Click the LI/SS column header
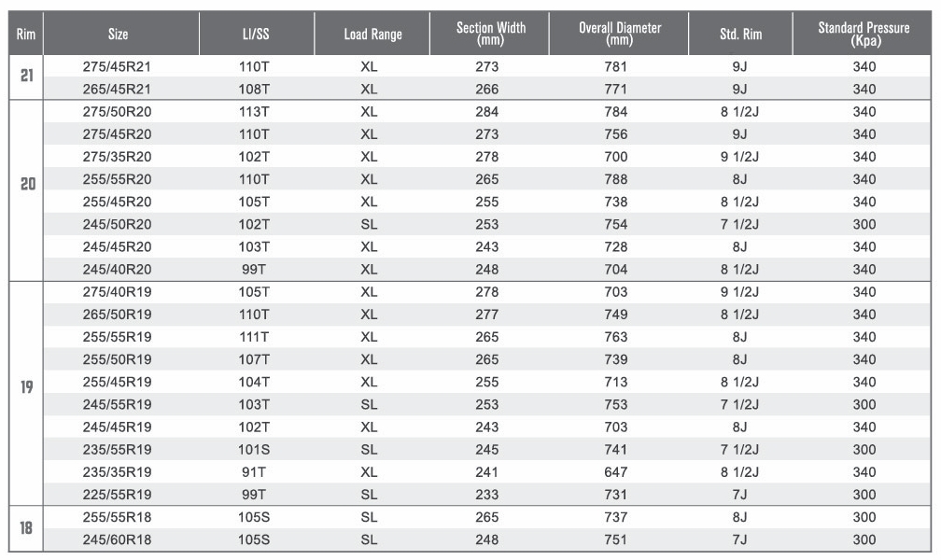The image size is (941, 560). point(256,34)
